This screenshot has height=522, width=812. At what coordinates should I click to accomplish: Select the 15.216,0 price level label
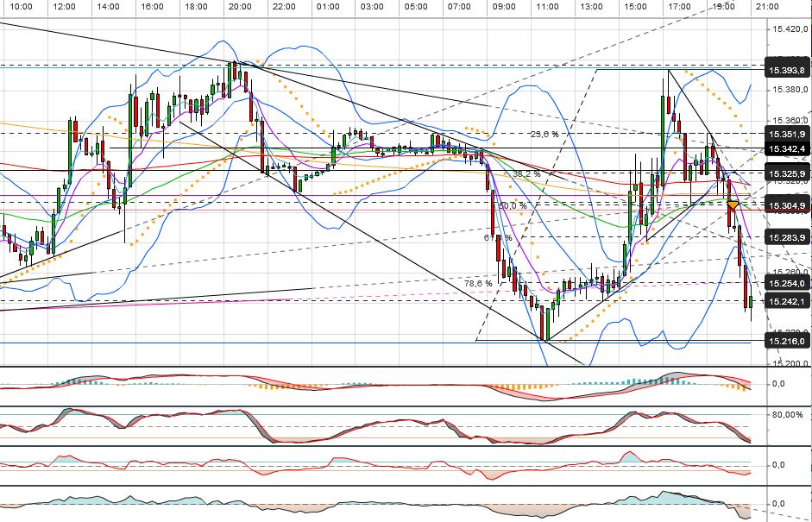tap(787, 341)
